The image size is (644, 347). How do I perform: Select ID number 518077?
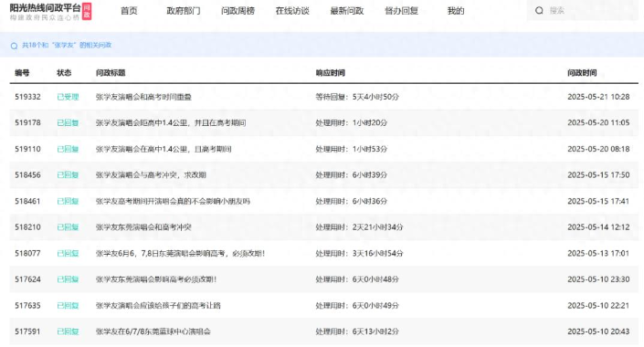[x=27, y=253]
